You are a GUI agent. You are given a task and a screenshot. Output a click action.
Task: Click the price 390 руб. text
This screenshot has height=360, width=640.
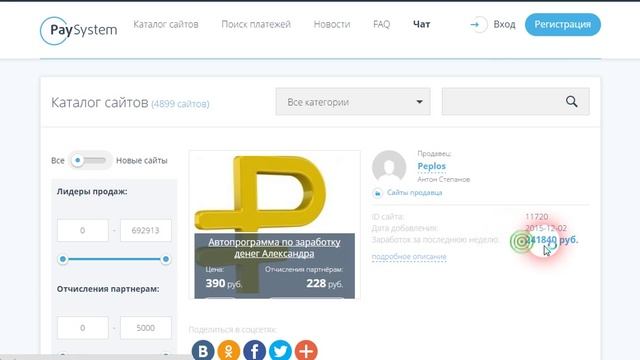click(x=224, y=283)
